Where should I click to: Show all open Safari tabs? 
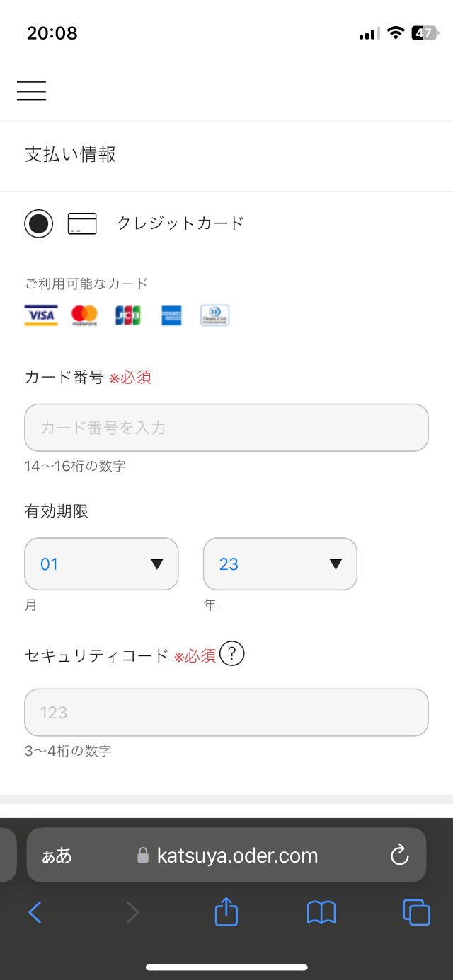pyautogui.click(x=416, y=913)
